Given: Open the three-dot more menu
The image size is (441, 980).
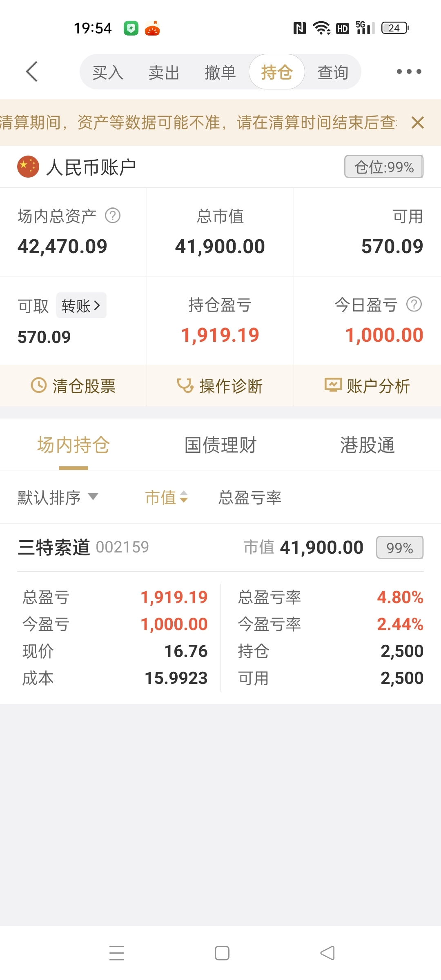Looking at the screenshot, I should click(409, 72).
